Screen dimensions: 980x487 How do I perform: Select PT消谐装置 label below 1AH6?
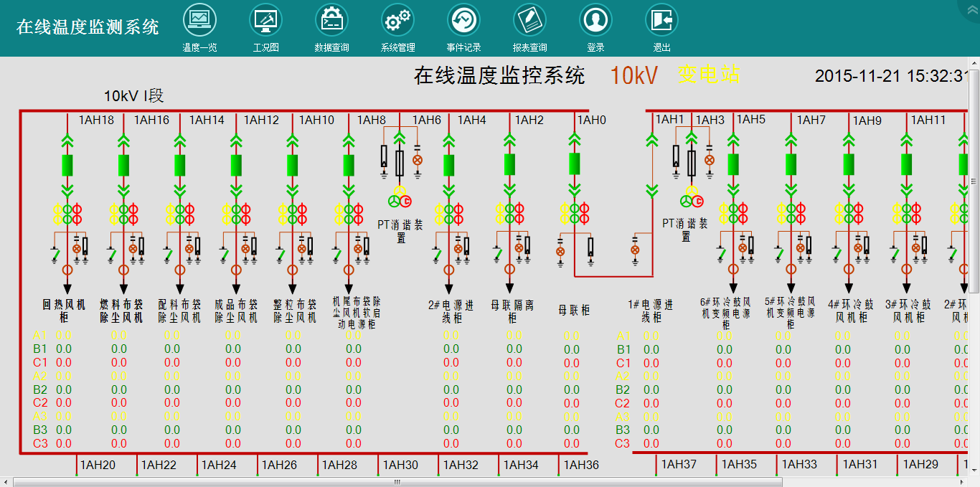point(400,231)
